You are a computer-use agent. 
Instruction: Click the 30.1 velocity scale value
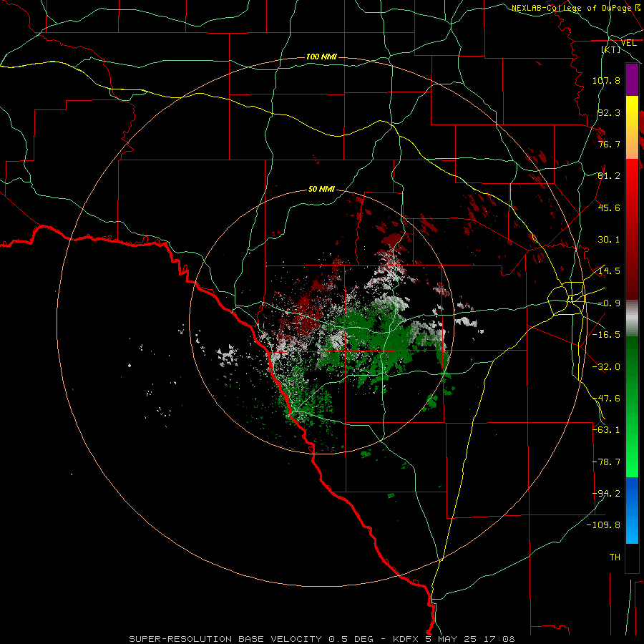point(609,240)
